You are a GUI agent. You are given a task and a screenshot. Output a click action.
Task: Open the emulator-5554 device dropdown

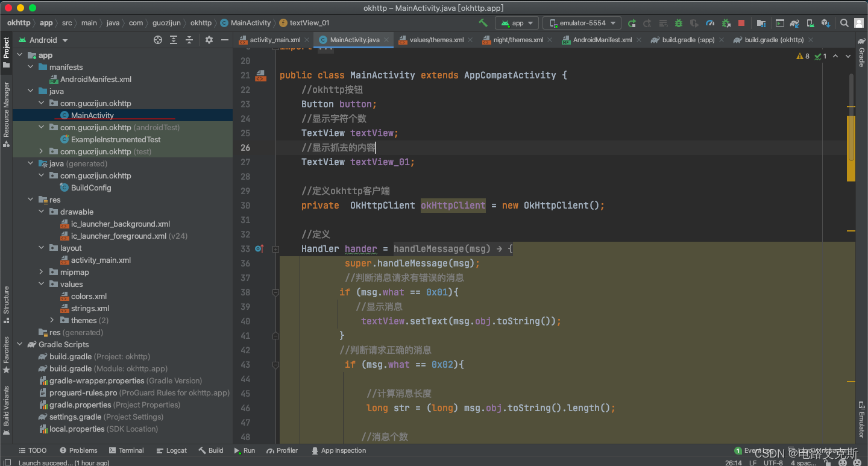[582, 23]
